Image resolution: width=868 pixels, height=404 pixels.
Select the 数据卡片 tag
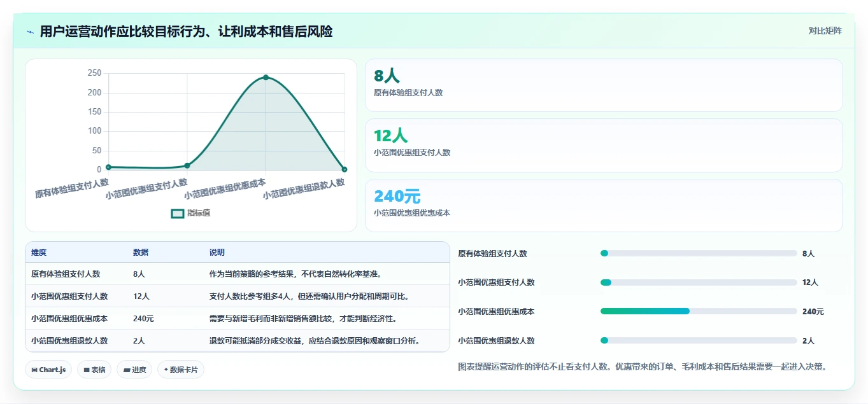coord(181,370)
